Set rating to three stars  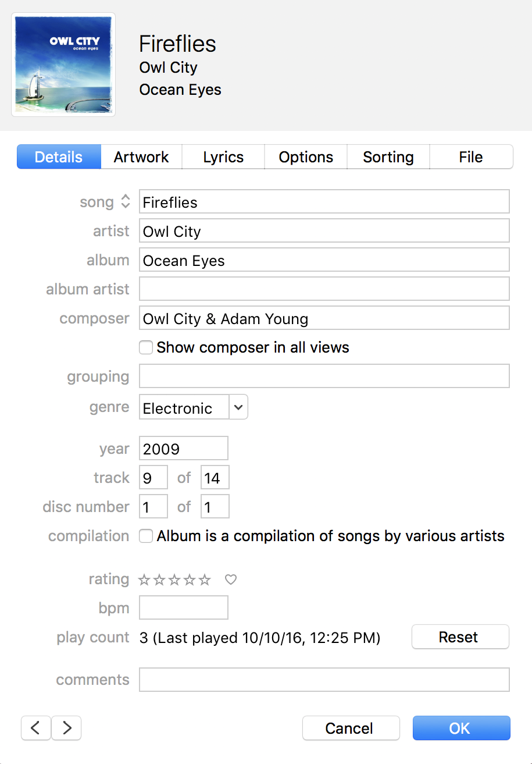coord(174,580)
